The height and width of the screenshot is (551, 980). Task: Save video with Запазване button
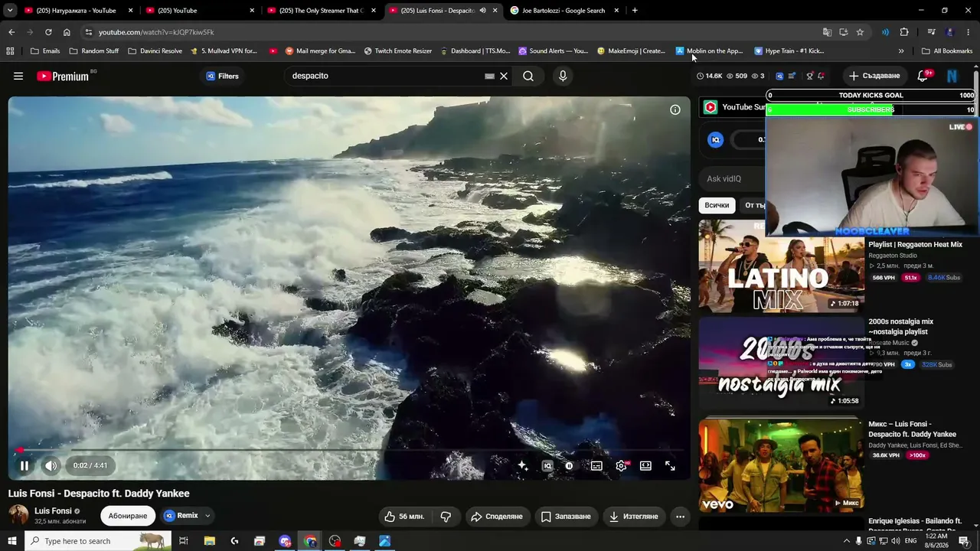coord(567,517)
